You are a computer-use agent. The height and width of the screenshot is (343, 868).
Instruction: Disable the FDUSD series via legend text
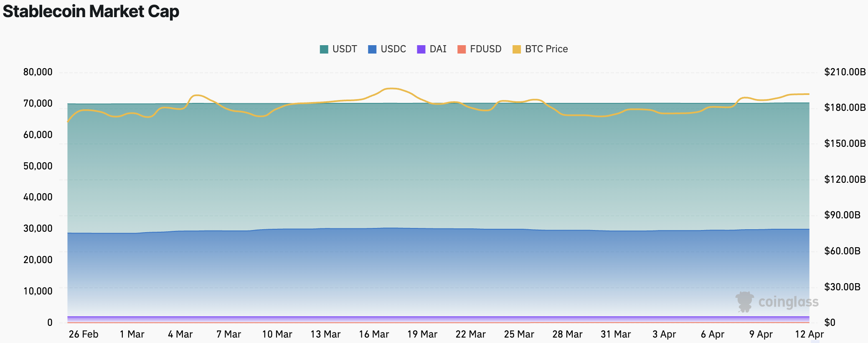(485, 49)
